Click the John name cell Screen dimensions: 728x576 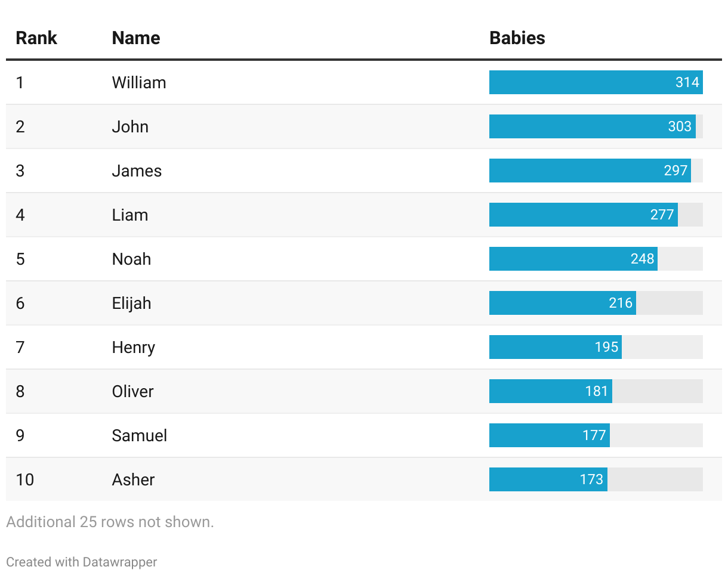130,126
